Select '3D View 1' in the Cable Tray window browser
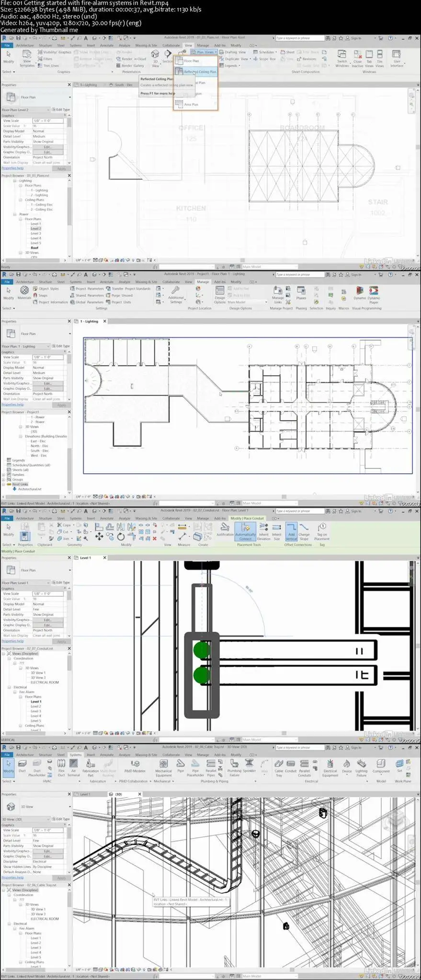This screenshot has height=980, width=421. (38, 909)
